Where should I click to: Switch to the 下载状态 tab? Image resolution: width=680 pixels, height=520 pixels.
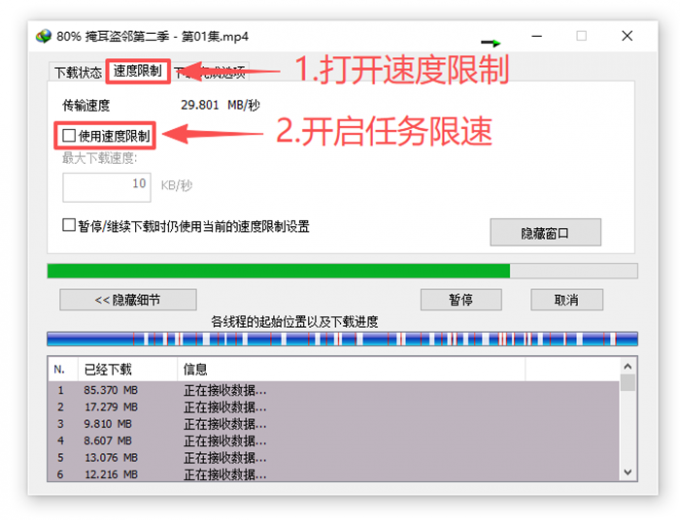tap(78, 72)
